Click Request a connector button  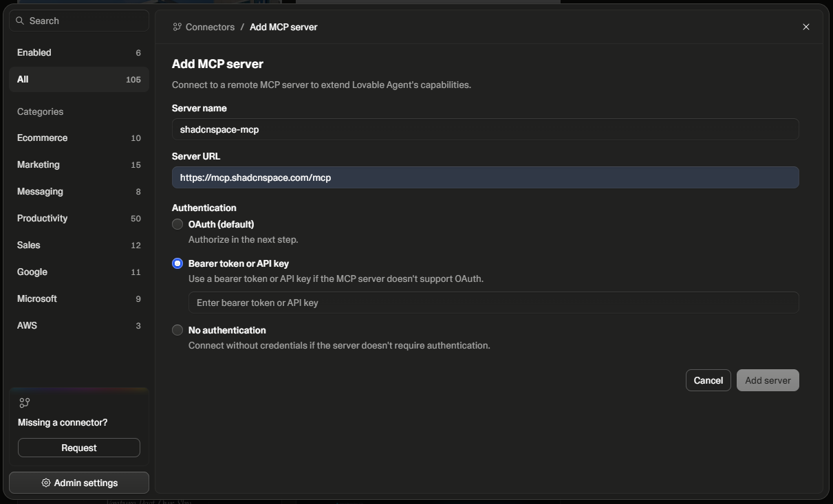(x=79, y=448)
